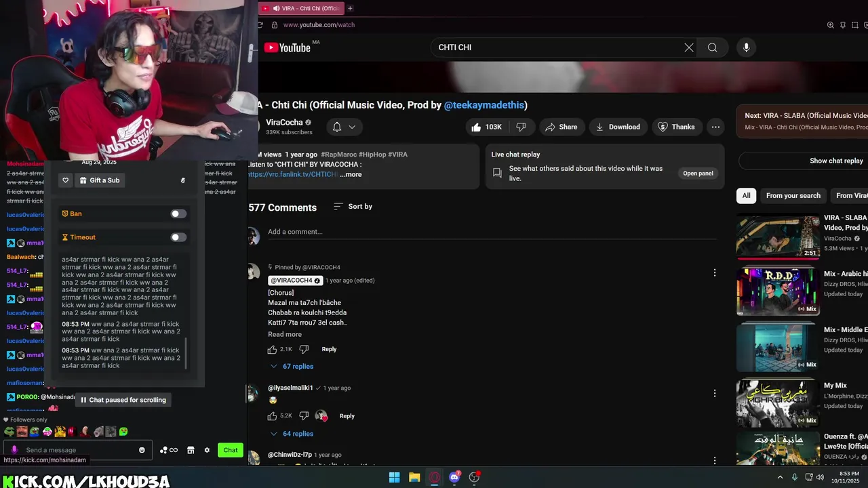Click the notification bell for ViraCocha
868x488 pixels.
click(337, 127)
